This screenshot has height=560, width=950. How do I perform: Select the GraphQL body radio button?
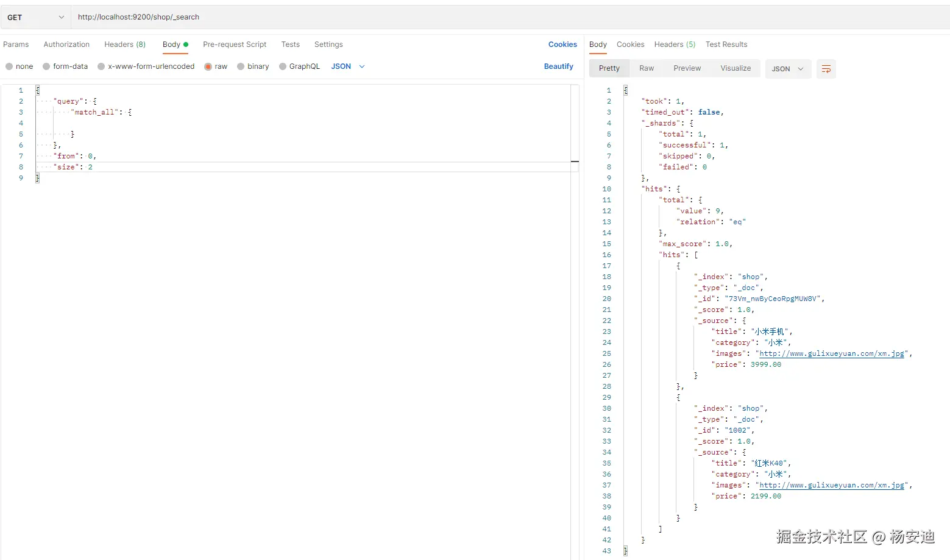click(283, 66)
